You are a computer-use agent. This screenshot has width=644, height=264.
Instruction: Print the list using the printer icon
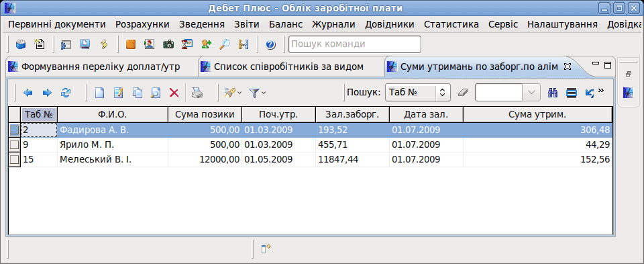(x=197, y=93)
